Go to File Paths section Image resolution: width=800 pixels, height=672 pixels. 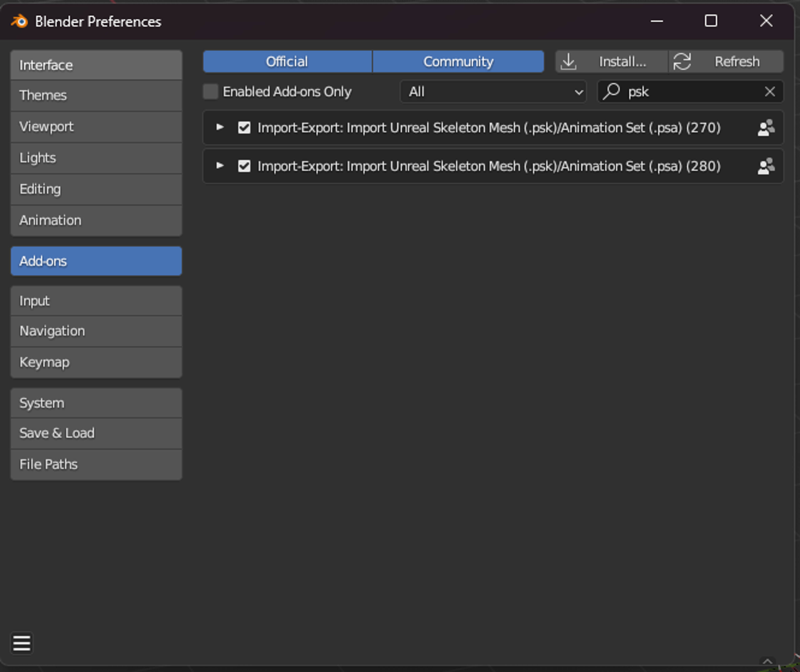tap(96, 464)
